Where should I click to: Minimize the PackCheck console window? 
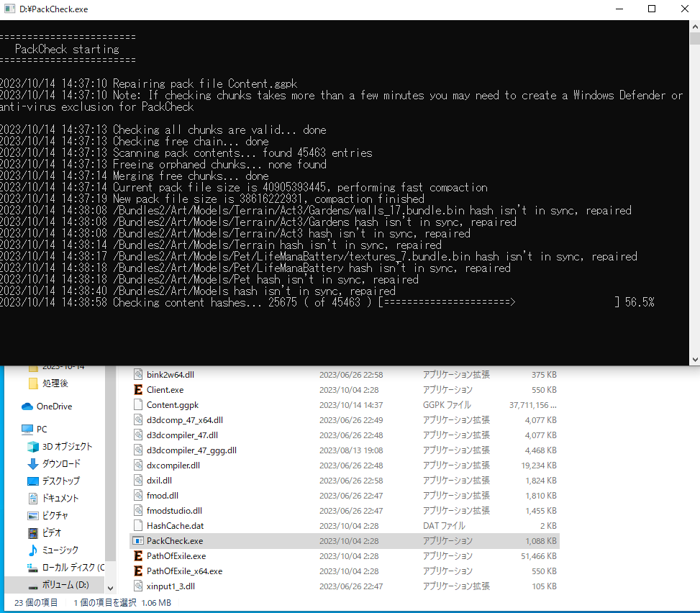[x=619, y=9]
